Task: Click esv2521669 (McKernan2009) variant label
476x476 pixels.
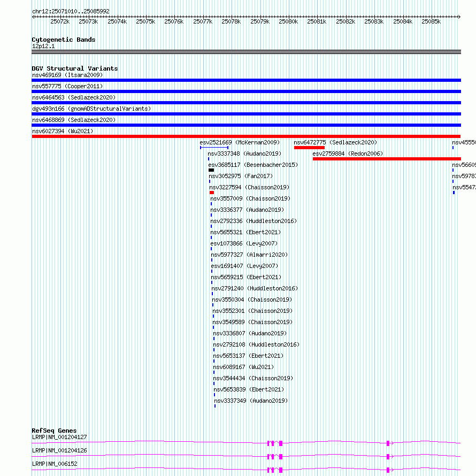Action: tap(240, 142)
